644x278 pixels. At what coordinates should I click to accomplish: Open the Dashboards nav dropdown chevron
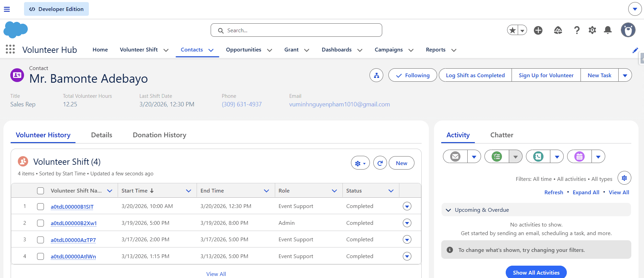click(x=360, y=50)
